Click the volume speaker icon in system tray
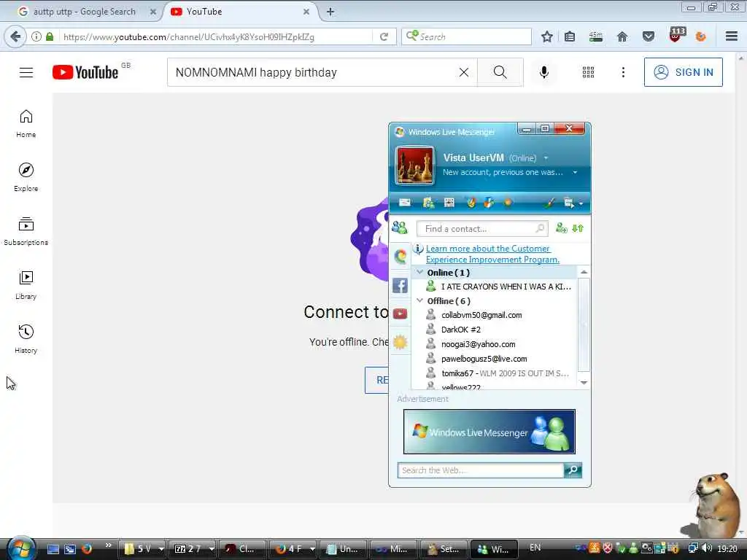 pos(707,548)
